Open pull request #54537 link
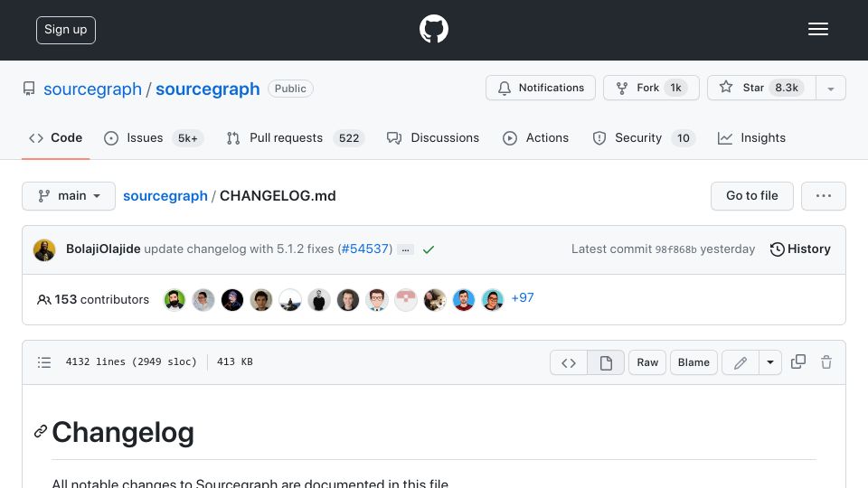This screenshot has height=488, width=868. click(x=365, y=249)
